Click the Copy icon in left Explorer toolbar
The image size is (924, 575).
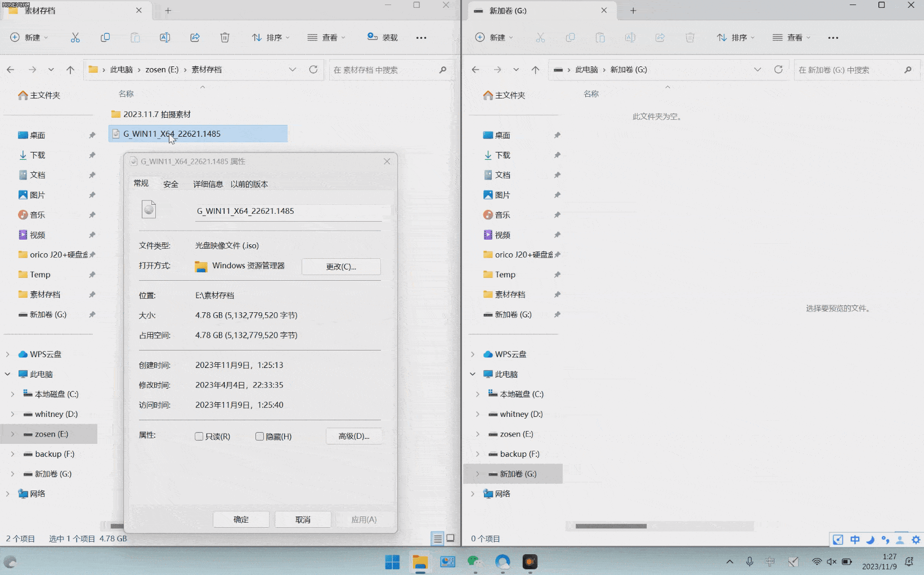click(x=105, y=38)
